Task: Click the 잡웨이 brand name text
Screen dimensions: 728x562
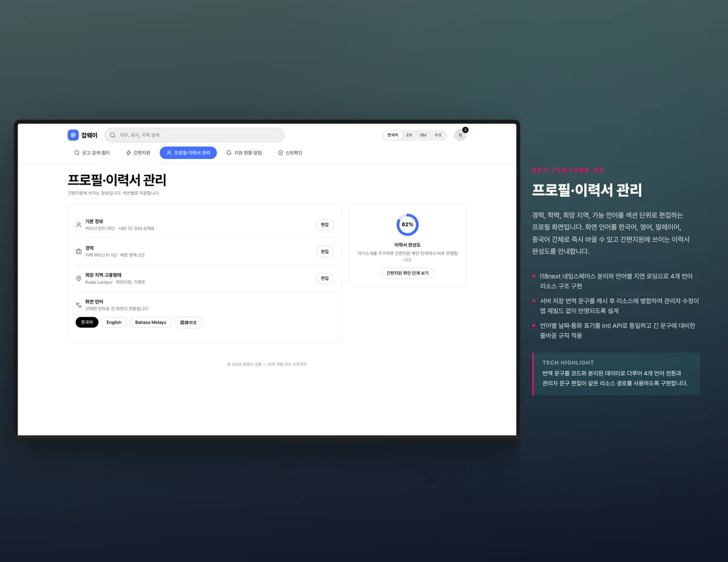Action: coord(89,135)
